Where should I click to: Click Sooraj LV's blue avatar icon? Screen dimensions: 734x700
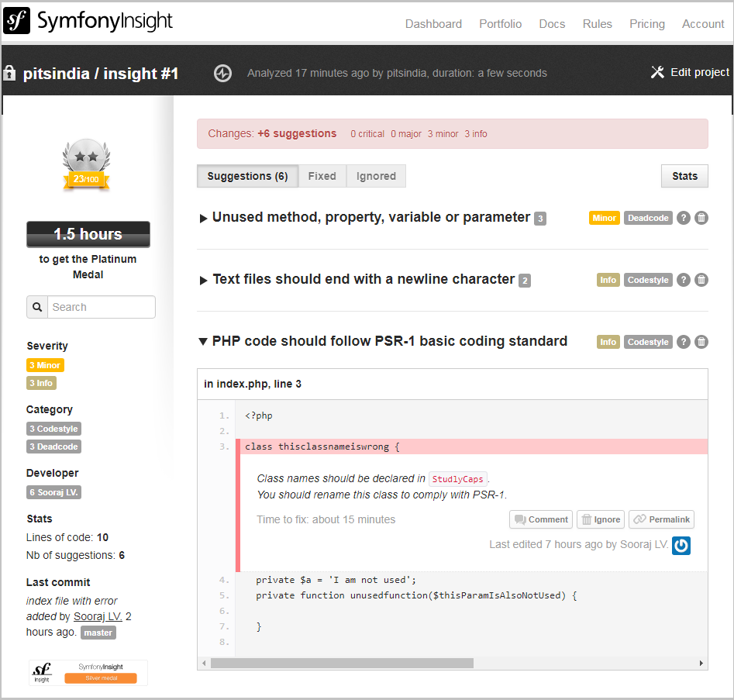[x=681, y=546]
